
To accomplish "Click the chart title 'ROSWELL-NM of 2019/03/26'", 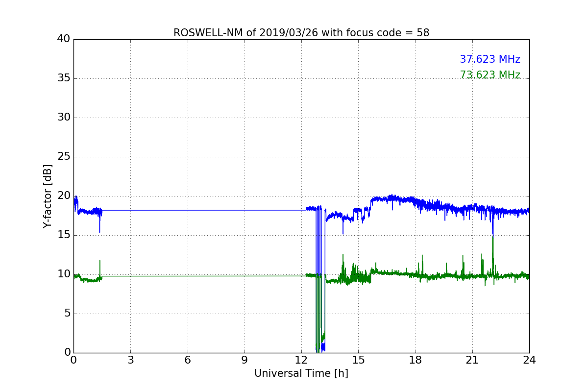I will point(301,33).
